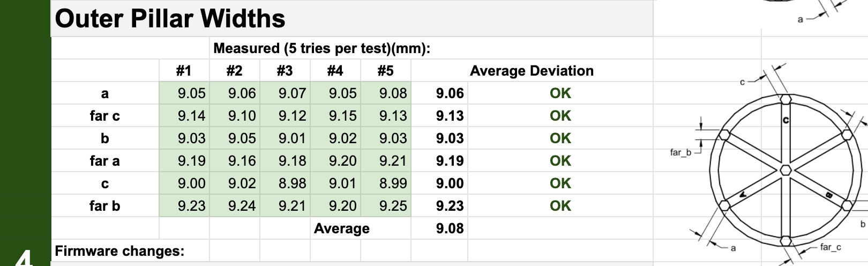This screenshot has height=266, width=868.
Task: Select the OK status in far b row
Action: coord(560,206)
